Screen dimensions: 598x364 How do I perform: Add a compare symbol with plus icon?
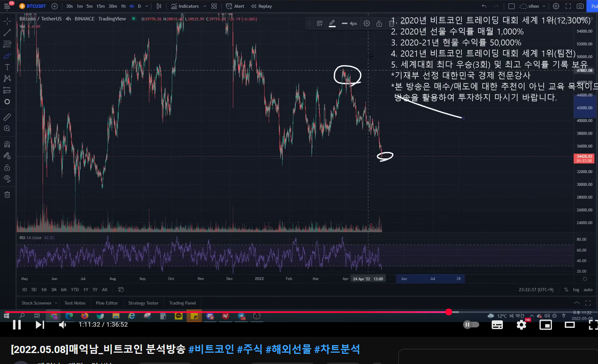coord(54,6)
